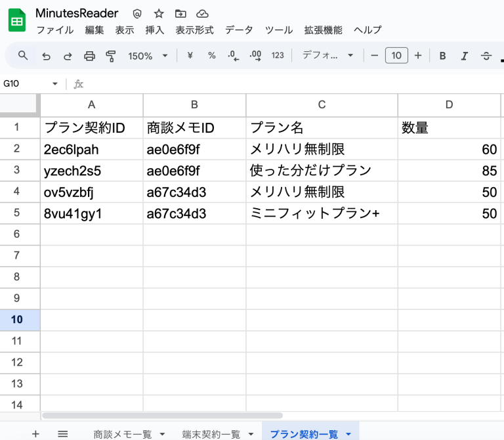Print the spreadsheet
504x440 pixels.
tap(89, 56)
